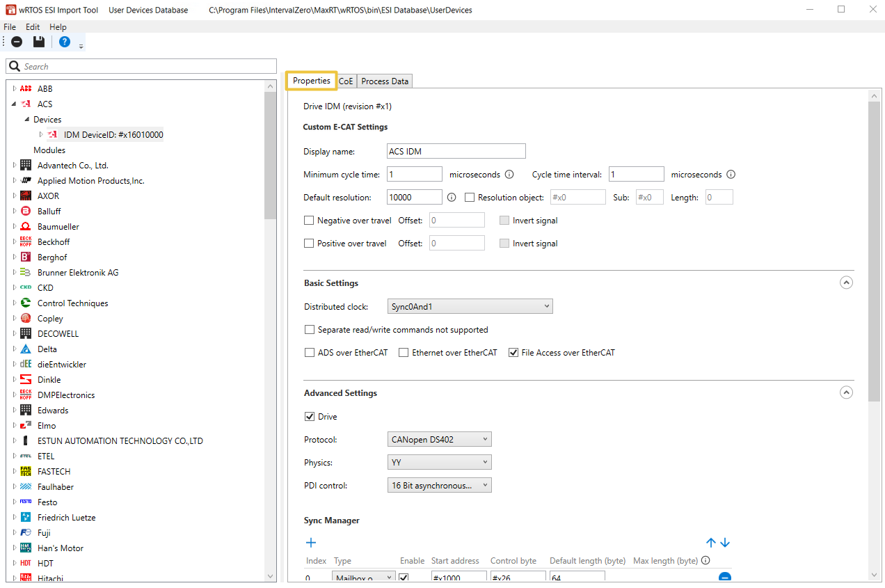The height and width of the screenshot is (588, 885).
Task: Click the blue move up arrow icon
Action: (x=710, y=543)
